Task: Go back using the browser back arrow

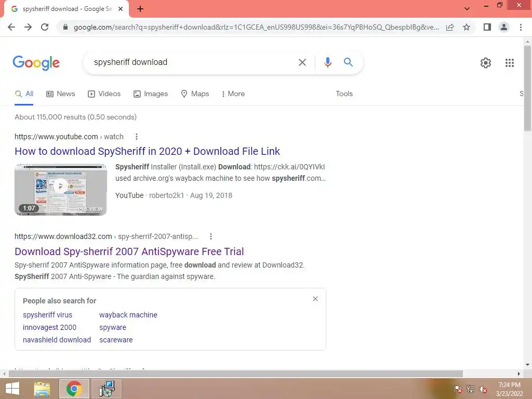Action: click(x=11, y=27)
